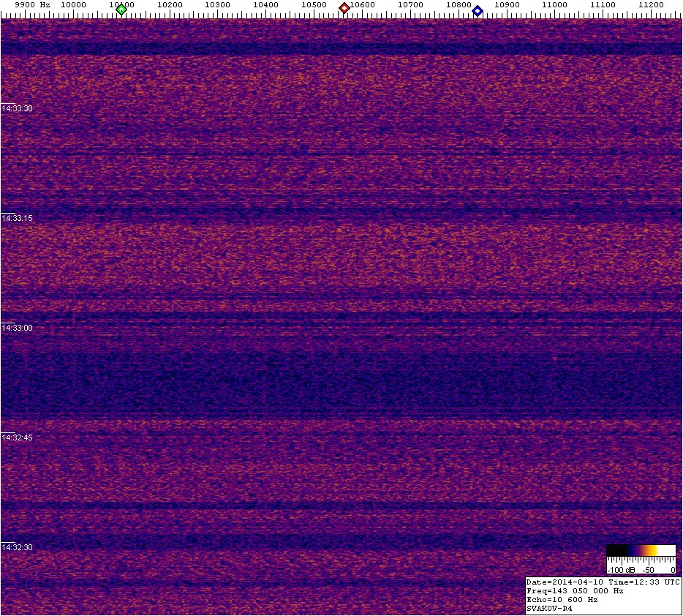
Task: Click the 10700 frequency axis label
Action: (x=410, y=5)
